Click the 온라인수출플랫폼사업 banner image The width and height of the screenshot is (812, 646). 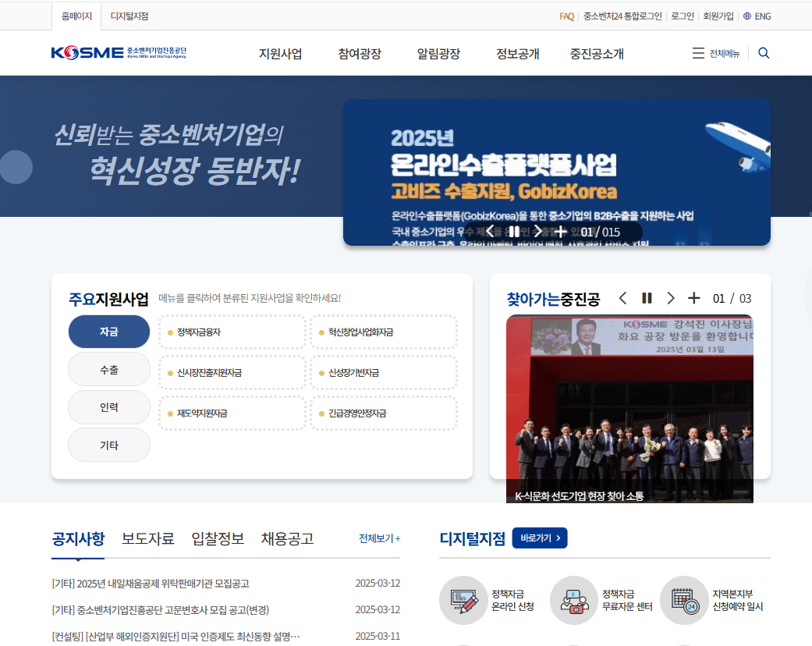(x=557, y=172)
